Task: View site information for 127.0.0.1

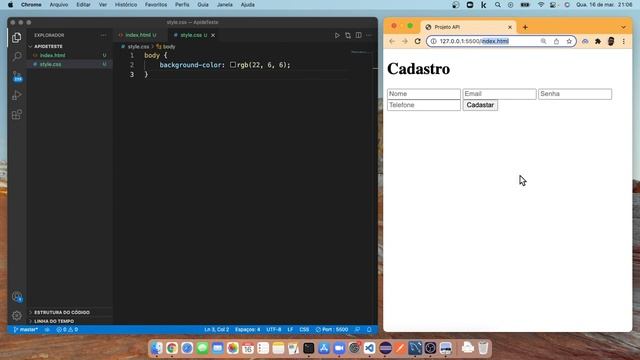Action: coord(433,41)
